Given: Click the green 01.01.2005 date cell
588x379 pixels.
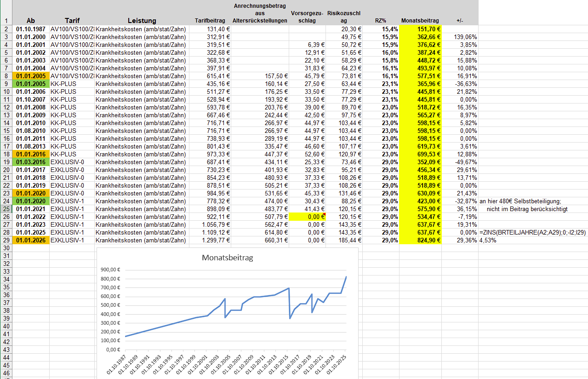Looking at the screenshot, I should coord(30,84).
